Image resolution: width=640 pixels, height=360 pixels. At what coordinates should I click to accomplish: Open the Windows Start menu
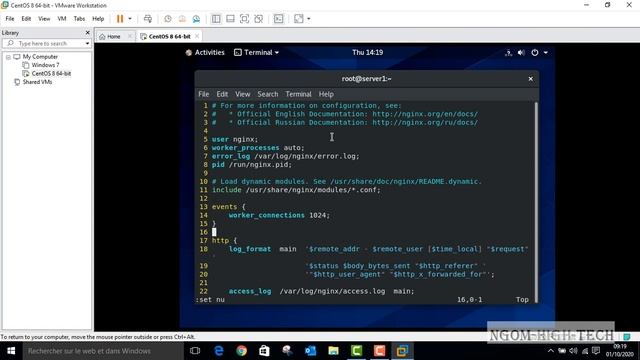point(11,351)
